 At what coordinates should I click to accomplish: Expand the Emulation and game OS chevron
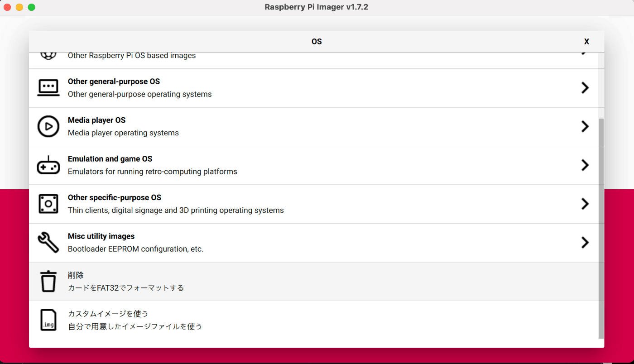click(585, 165)
